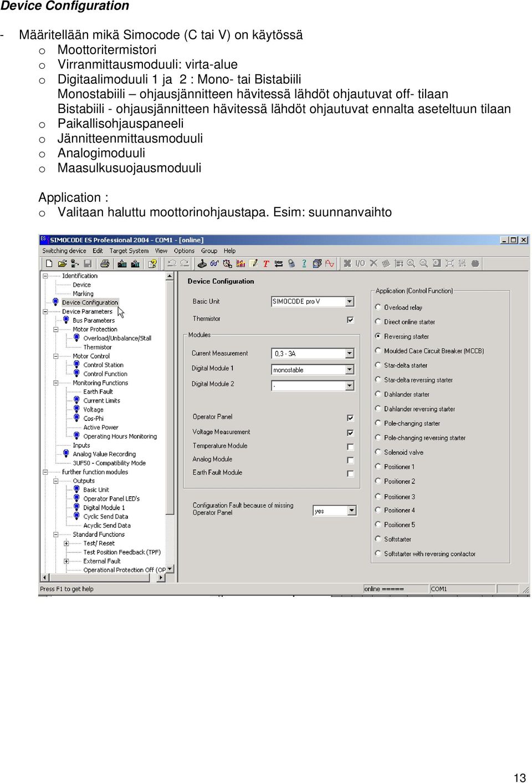
Task: Select the Direct online starter option
Action: (378, 321)
